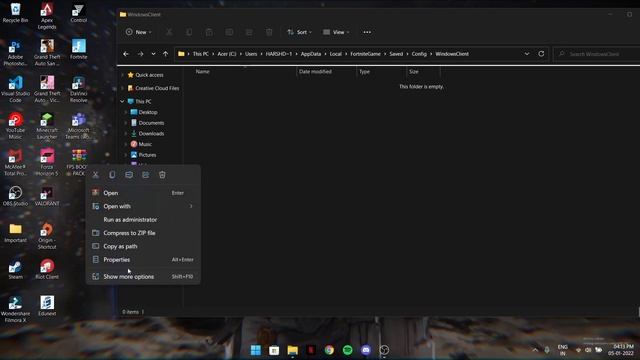This screenshot has width=640, height=360.
Task: Click Users in the breadcrumb path
Action: 251,54
